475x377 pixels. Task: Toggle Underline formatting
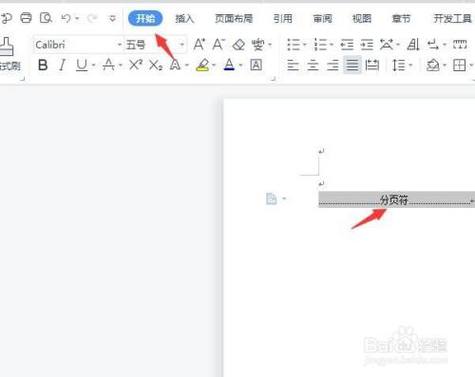point(81,65)
